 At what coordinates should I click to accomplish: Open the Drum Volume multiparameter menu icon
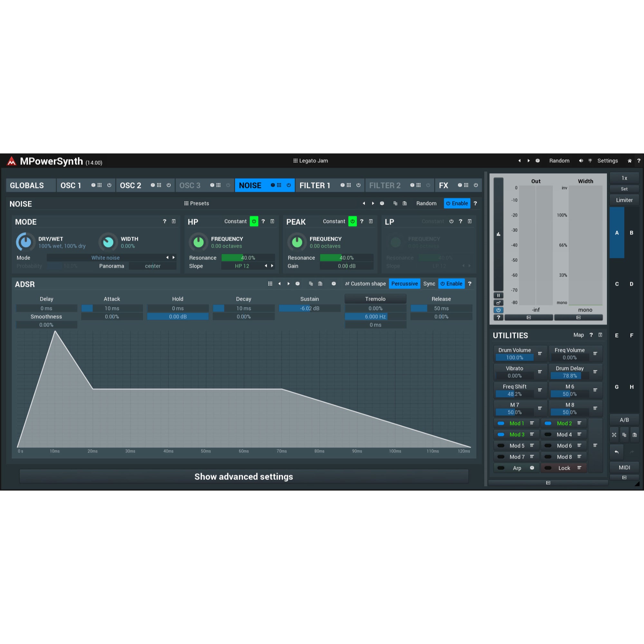tap(540, 353)
